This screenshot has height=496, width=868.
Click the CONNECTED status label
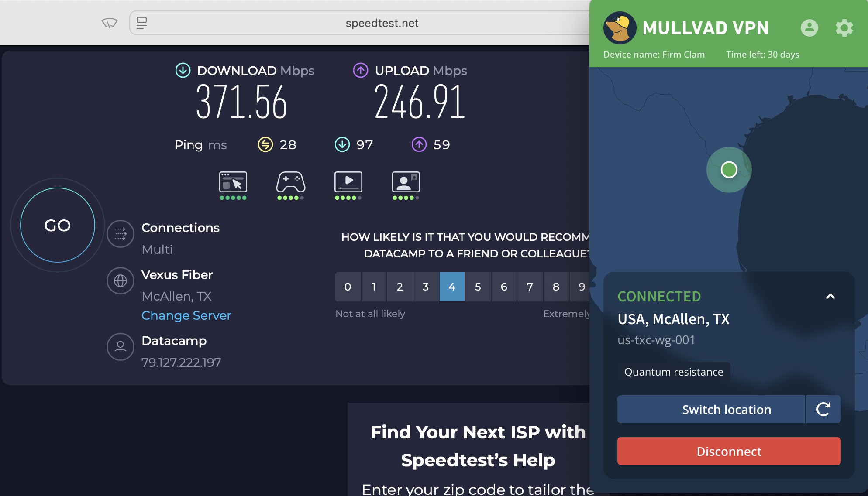[x=659, y=297]
